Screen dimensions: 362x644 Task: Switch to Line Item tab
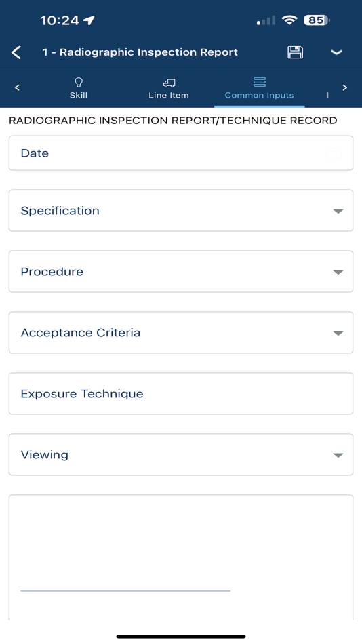pyautogui.click(x=169, y=87)
